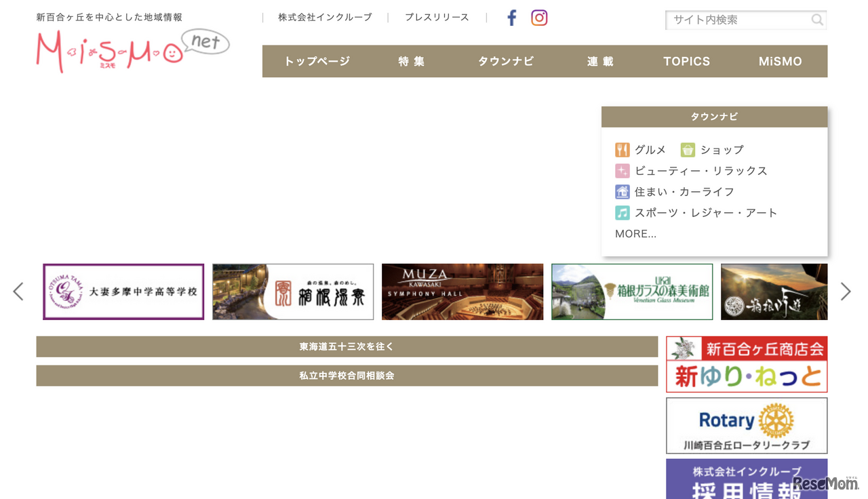This screenshot has width=868, height=499.
Task: Open the プレスリリース header link
Action: [437, 18]
